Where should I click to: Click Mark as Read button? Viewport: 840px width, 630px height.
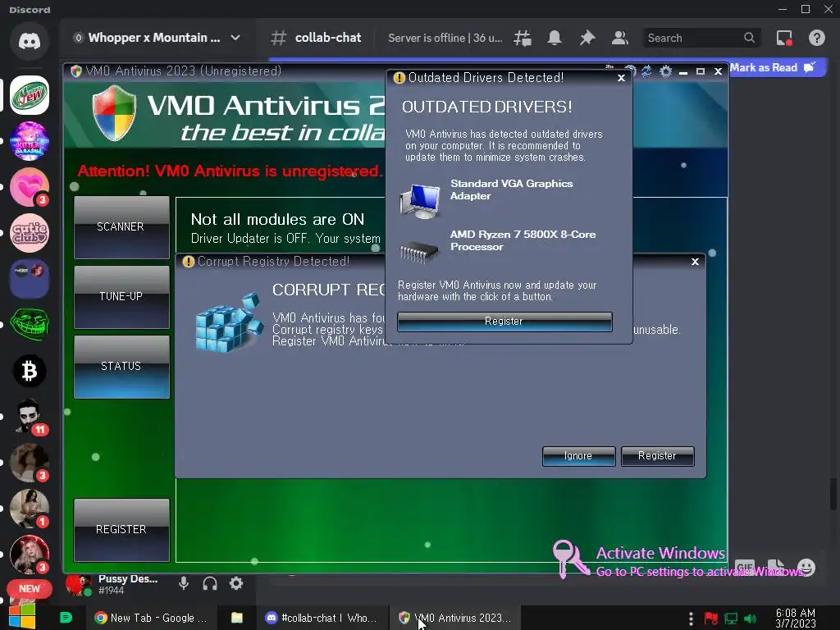pos(773,67)
